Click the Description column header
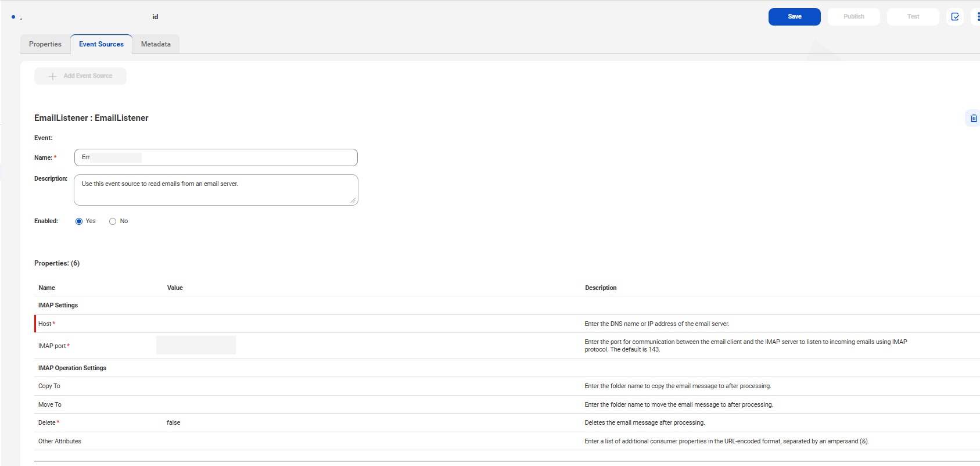Viewport: 980px width, 466px height. click(x=601, y=288)
